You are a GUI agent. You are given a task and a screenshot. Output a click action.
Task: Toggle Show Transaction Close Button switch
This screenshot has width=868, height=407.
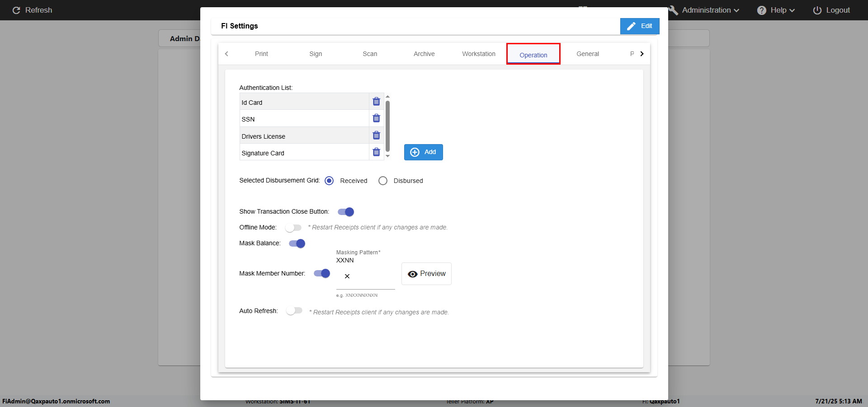coord(346,212)
